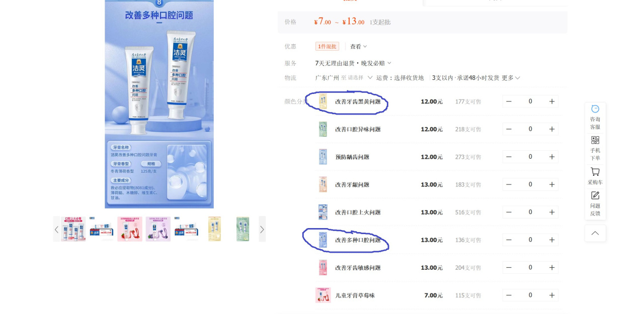Click the 改善牙龈问题 label text

pyautogui.click(x=352, y=184)
